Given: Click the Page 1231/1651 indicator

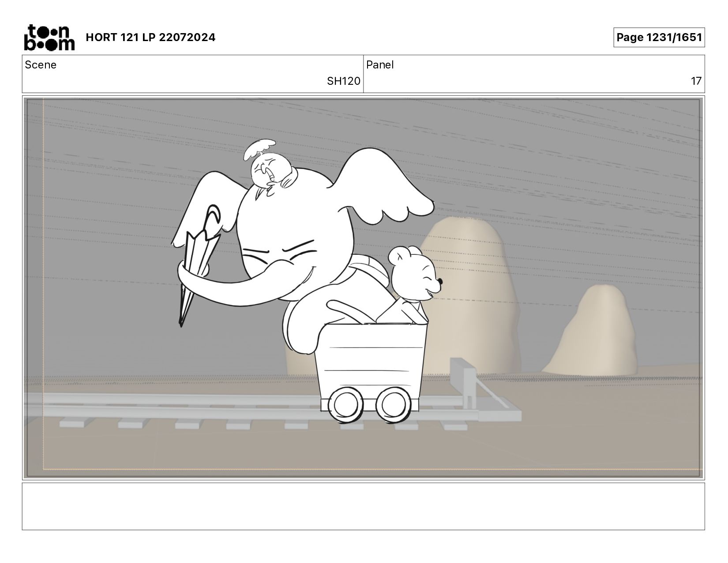Looking at the screenshot, I should (659, 38).
